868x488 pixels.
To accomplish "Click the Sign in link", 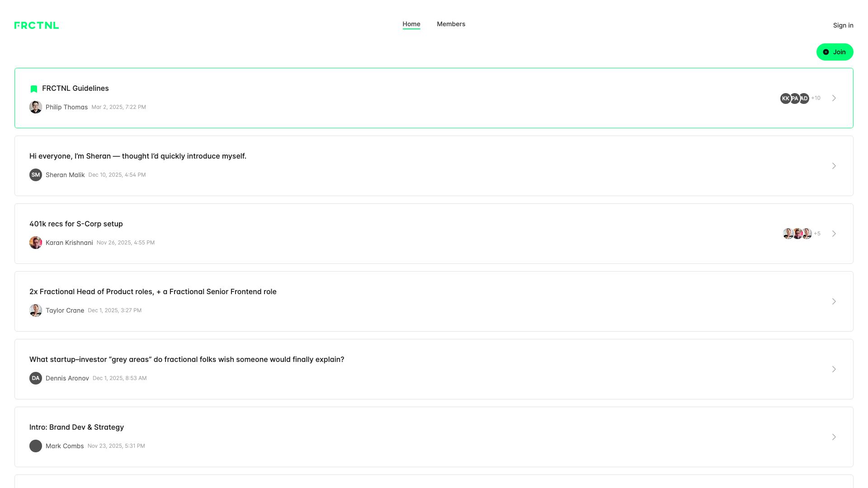I will click(x=843, y=25).
